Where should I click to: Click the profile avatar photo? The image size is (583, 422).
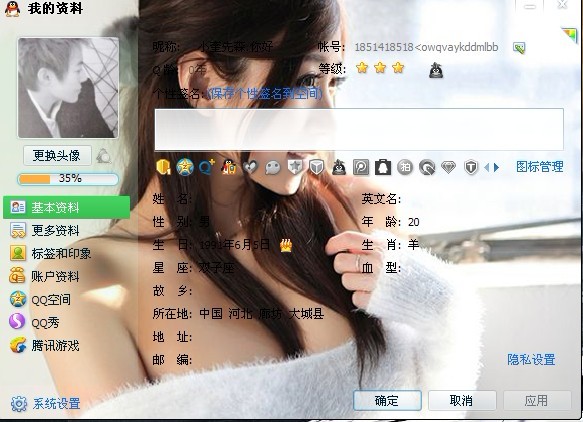pos(68,88)
